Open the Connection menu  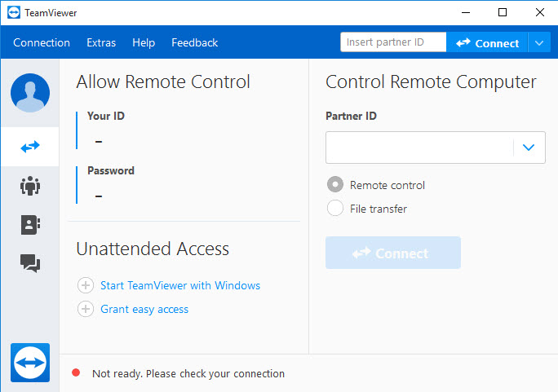click(x=42, y=42)
